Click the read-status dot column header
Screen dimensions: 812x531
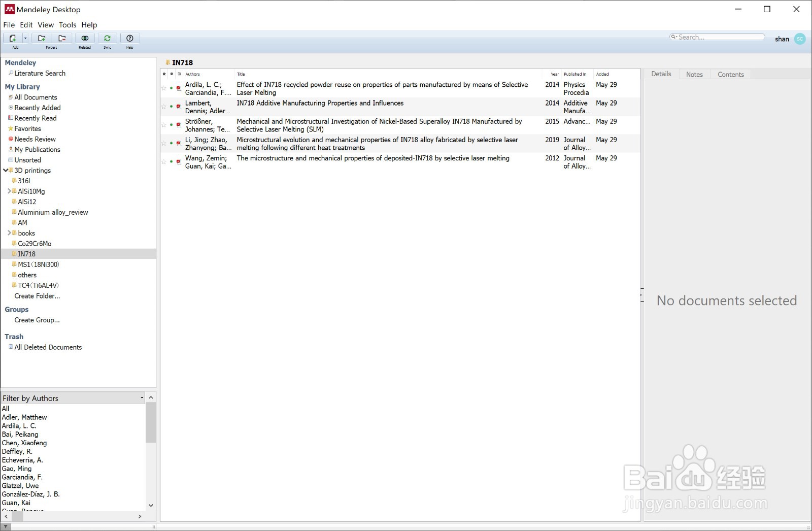pyautogui.click(x=172, y=74)
